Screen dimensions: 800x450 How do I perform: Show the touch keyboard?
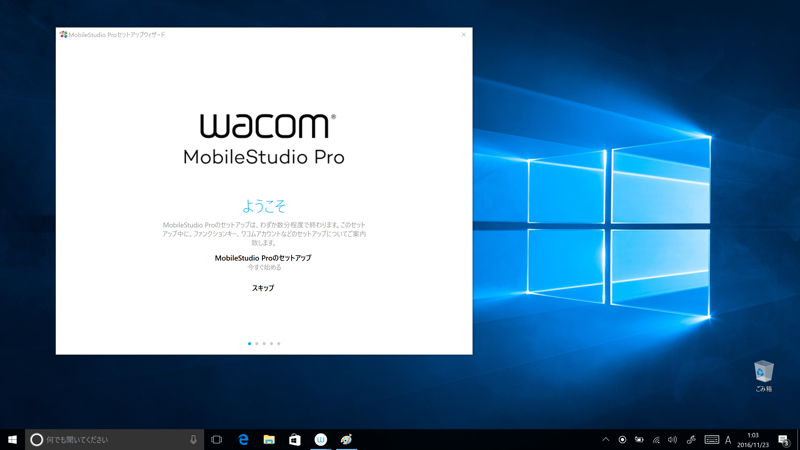click(x=712, y=439)
